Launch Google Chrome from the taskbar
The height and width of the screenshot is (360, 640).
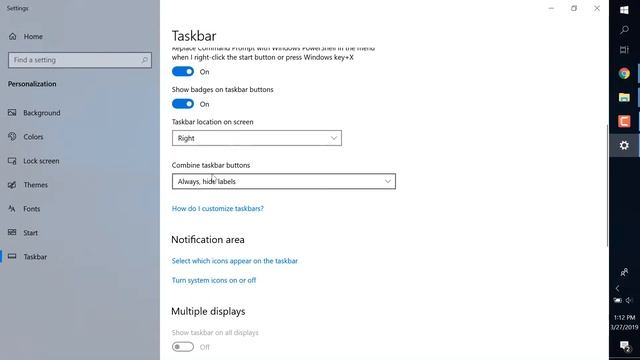624,73
